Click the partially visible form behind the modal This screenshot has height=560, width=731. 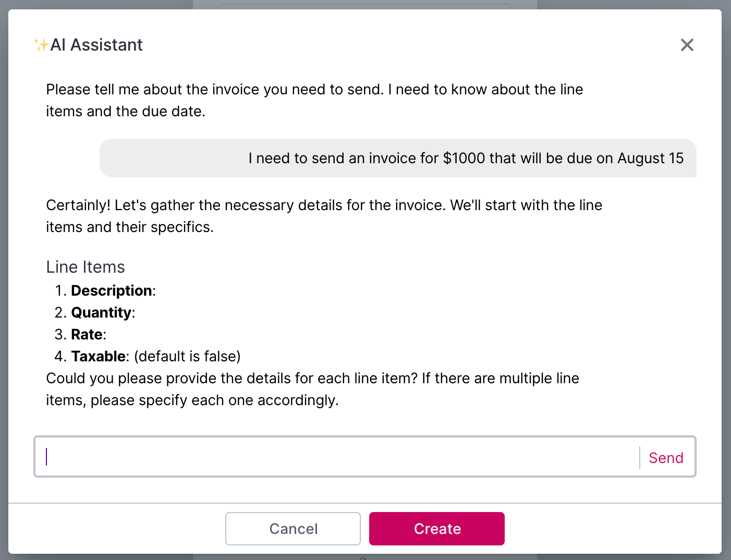(365, 6)
